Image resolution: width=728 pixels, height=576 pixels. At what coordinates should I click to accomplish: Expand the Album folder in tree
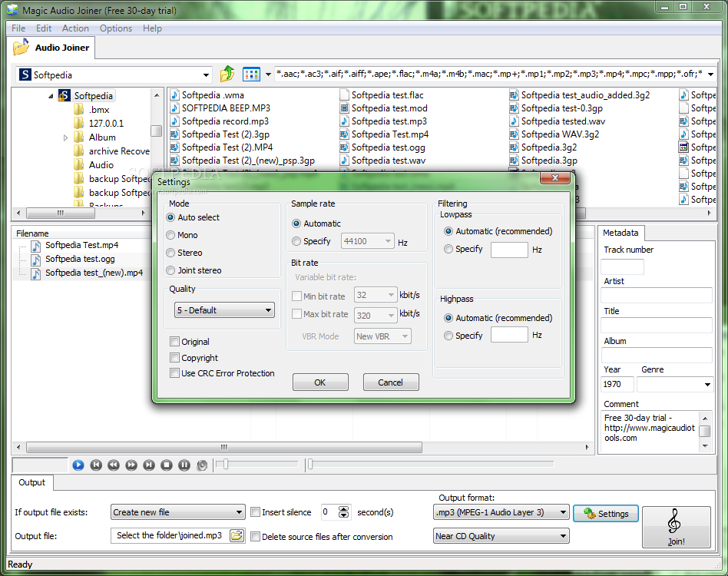click(65, 137)
